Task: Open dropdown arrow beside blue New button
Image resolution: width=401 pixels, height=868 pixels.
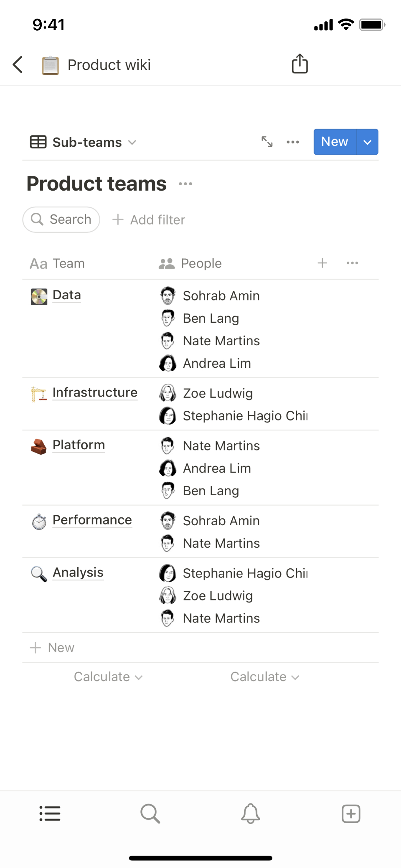Action: [x=367, y=142]
